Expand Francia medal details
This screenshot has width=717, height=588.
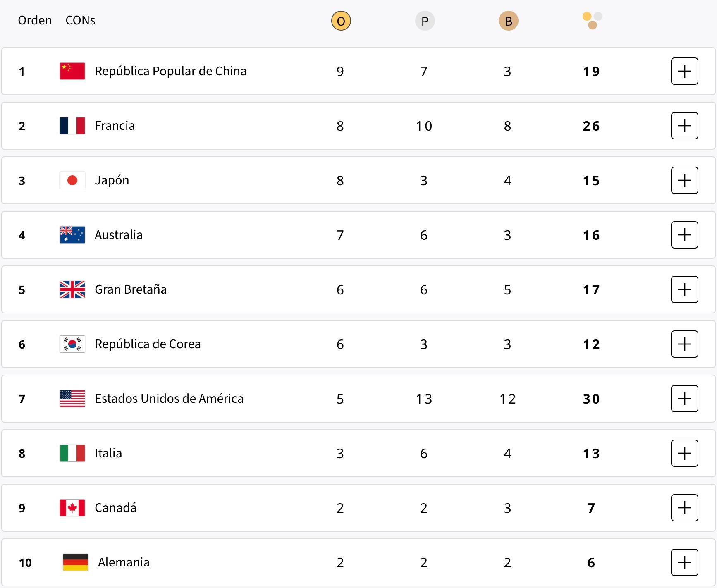coord(684,126)
